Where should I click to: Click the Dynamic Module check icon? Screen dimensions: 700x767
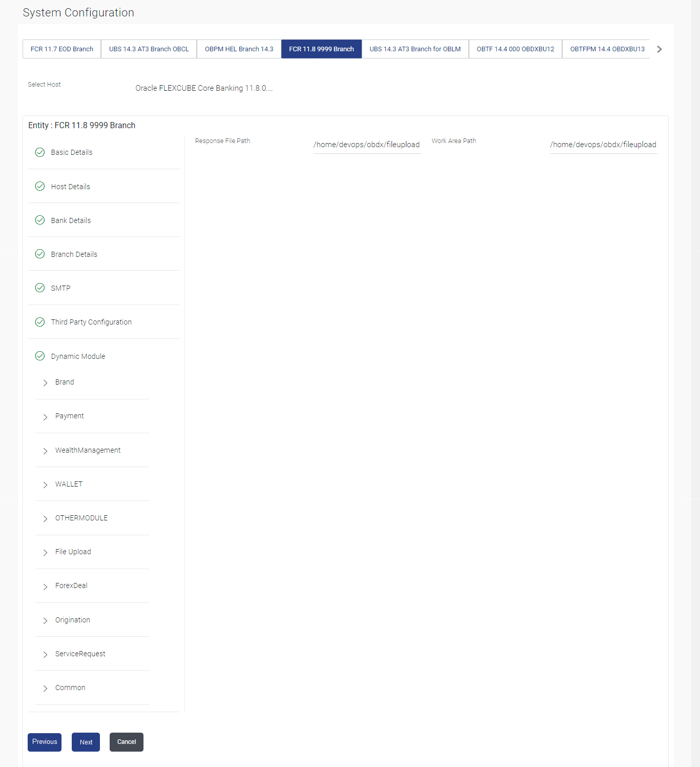pyautogui.click(x=40, y=356)
